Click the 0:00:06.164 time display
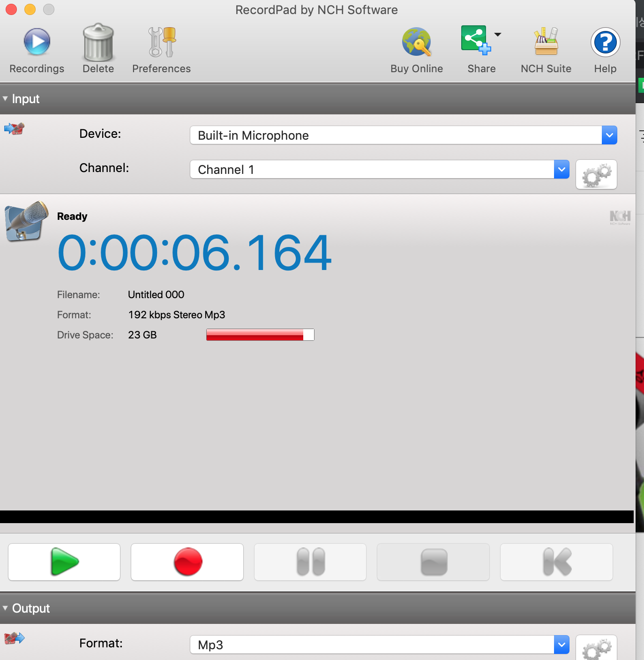The height and width of the screenshot is (660, 644). click(x=195, y=253)
